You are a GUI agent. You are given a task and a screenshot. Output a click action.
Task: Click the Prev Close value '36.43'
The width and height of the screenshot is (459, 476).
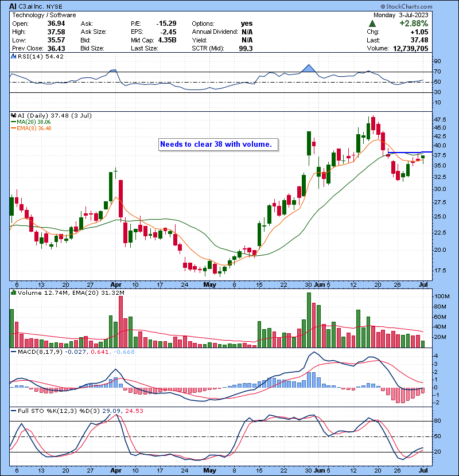click(x=56, y=48)
